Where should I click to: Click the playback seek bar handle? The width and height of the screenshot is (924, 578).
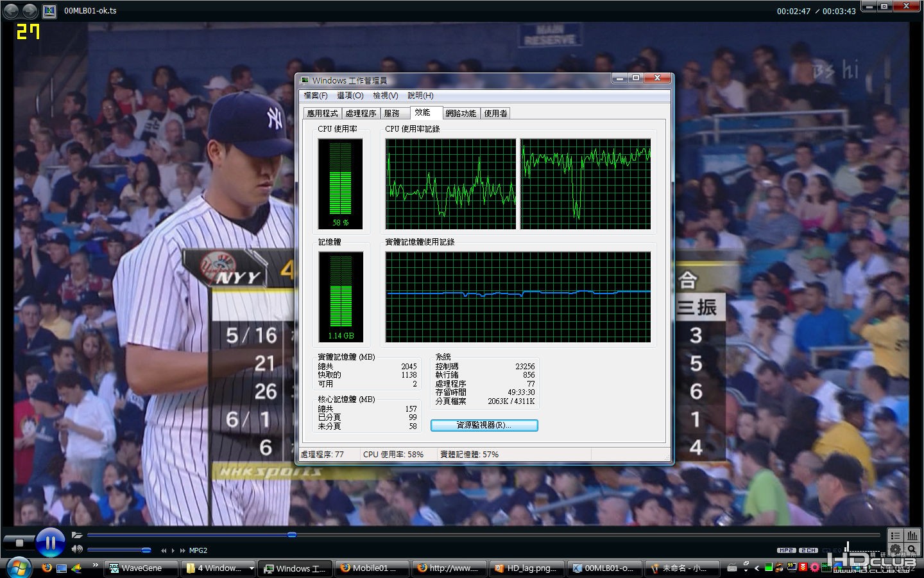[x=292, y=534]
